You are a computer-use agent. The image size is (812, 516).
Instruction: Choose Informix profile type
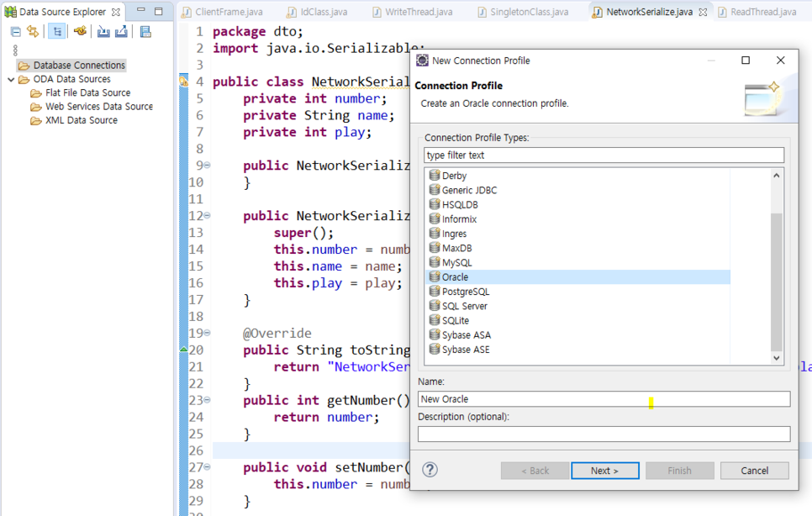point(577,219)
